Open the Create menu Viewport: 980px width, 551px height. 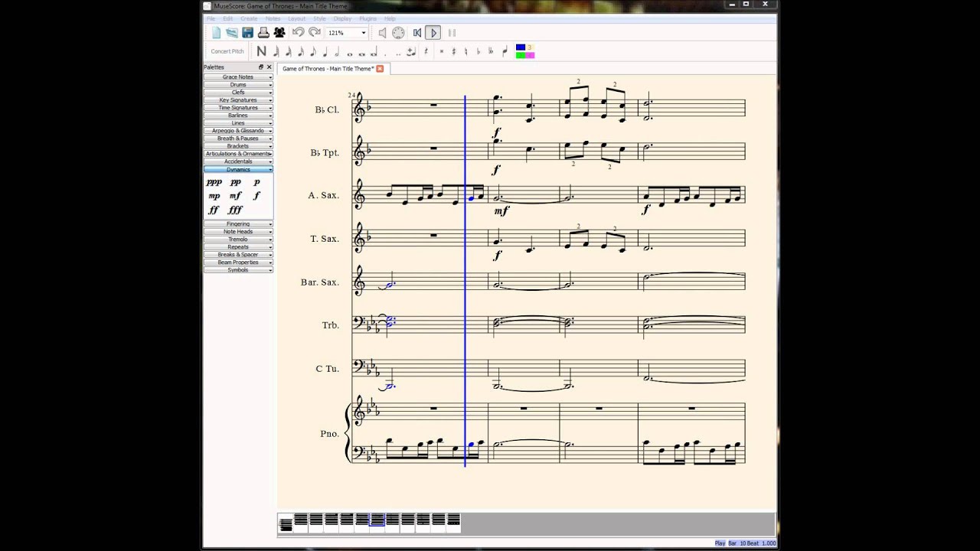point(249,18)
